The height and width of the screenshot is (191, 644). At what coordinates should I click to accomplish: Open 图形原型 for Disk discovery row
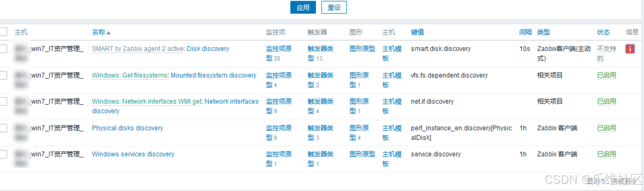(x=362, y=49)
